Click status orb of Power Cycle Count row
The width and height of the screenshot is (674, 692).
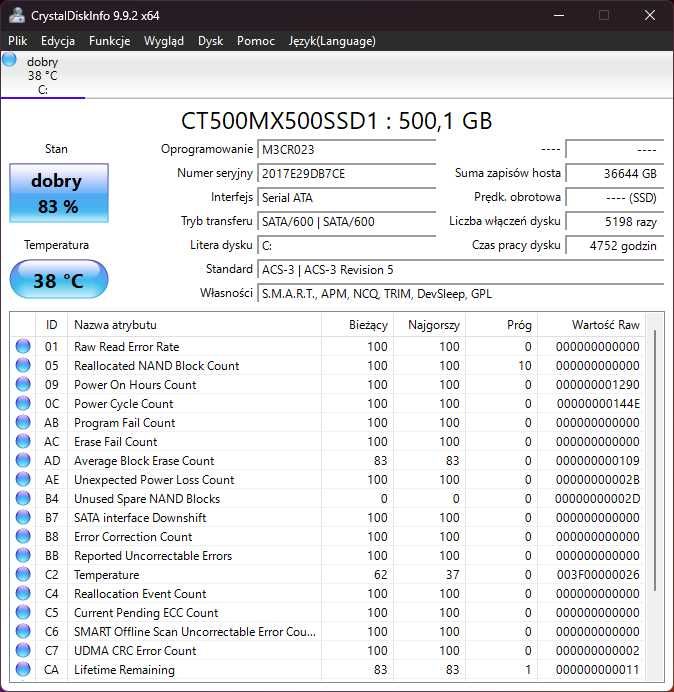tap(23, 403)
